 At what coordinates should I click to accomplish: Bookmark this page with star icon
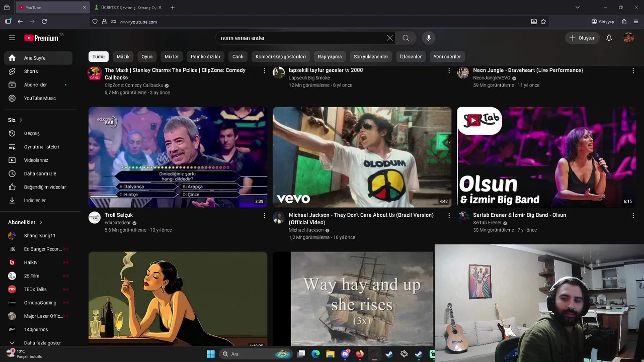[543, 22]
